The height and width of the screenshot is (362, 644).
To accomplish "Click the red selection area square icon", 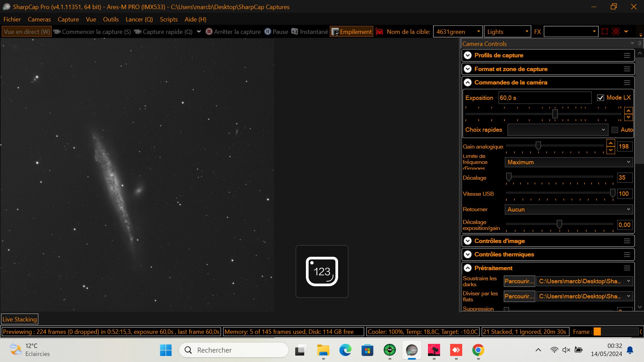I will [x=604, y=32].
